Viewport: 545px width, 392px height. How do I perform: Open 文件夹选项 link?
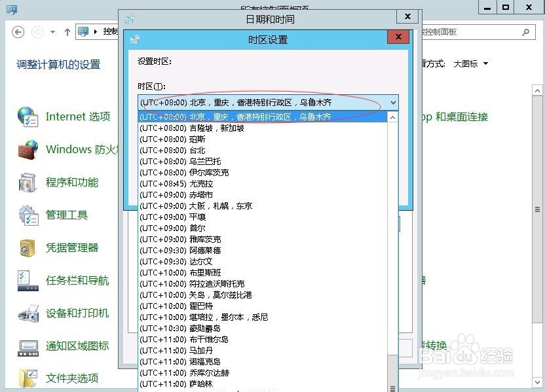[x=72, y=378]
